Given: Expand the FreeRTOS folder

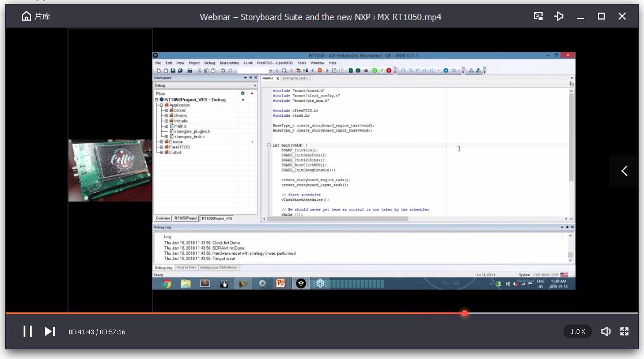Looking at the screenshot, I should [161, 147].
